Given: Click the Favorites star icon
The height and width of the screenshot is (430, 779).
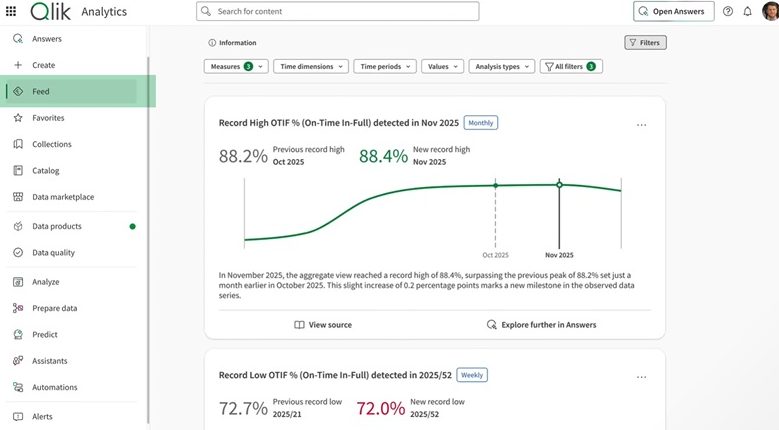Looking at the screenshot, I should (x=18, y=118).
